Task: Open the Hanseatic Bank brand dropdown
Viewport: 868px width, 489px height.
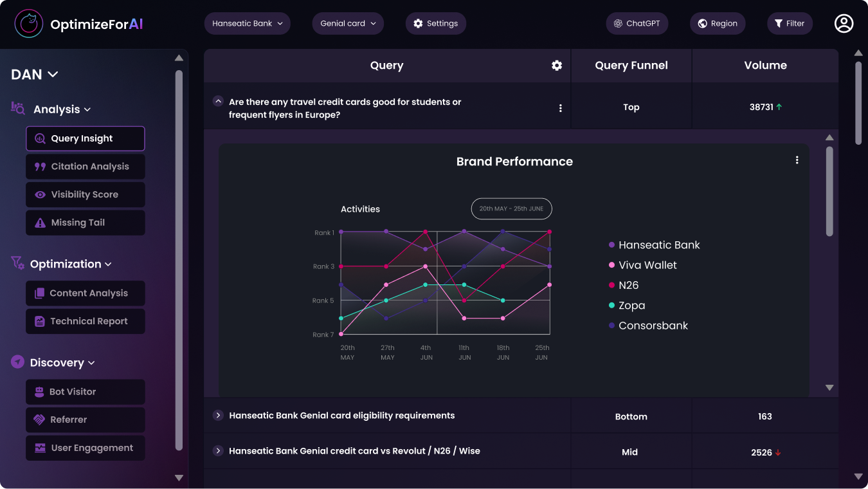Action: (x=248, y=24)
